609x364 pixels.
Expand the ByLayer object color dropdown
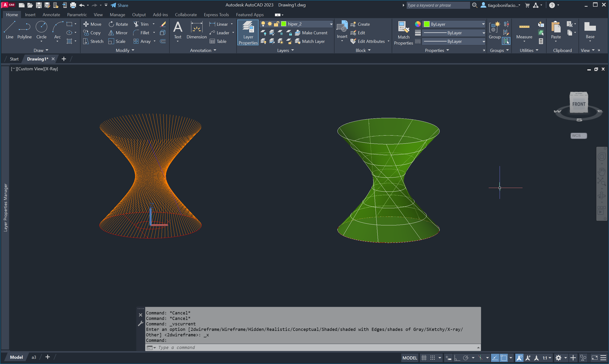pos(483,24)
